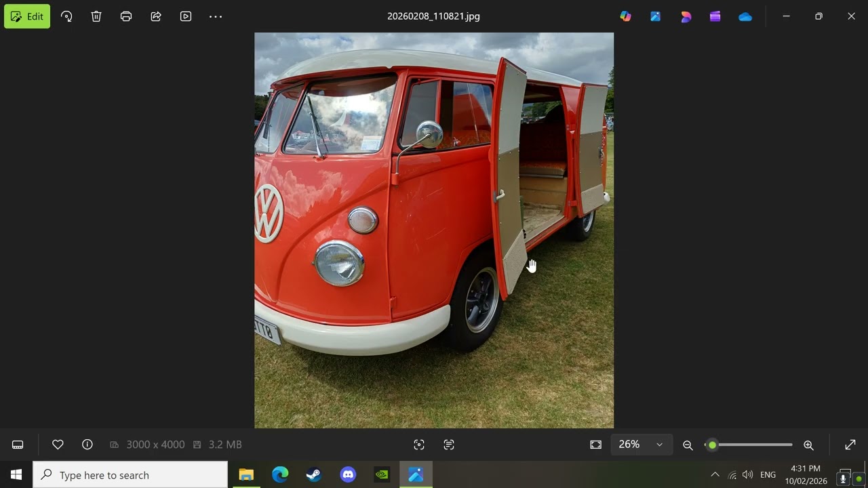Viewport: 868px width, 488px height.
Task: Open the volume control in tray
Action: pyautogui.click(x=747, y=474)
